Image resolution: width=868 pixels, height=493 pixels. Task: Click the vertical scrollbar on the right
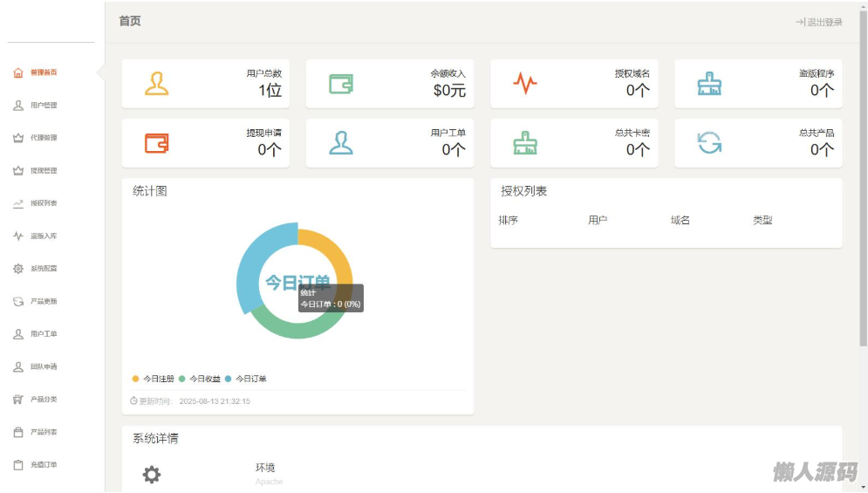pos(863,175)
